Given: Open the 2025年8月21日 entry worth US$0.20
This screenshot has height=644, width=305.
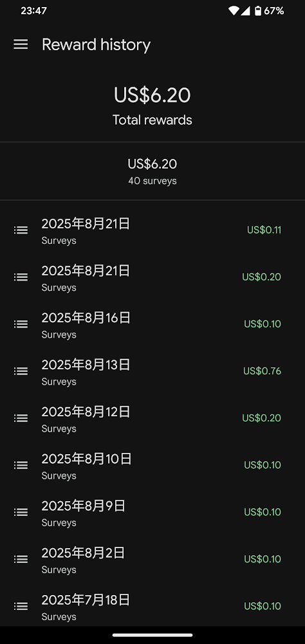Looking at the screenshot, I should click(x=152, y=277).
